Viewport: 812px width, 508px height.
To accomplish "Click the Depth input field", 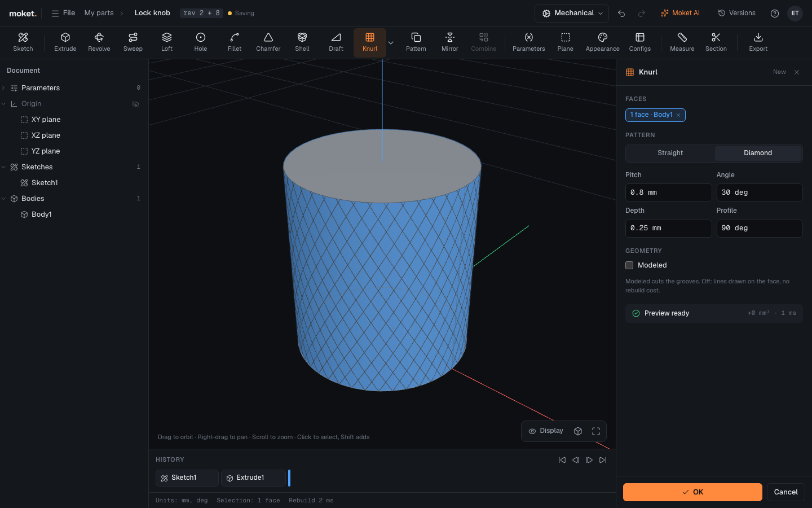I will pyautogui.click(x=668, y=229).
